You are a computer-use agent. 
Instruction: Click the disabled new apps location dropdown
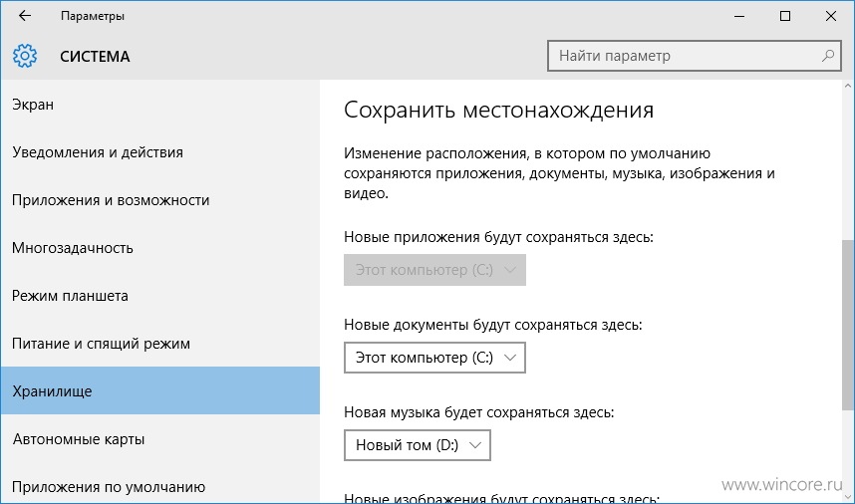pos(434,270)
